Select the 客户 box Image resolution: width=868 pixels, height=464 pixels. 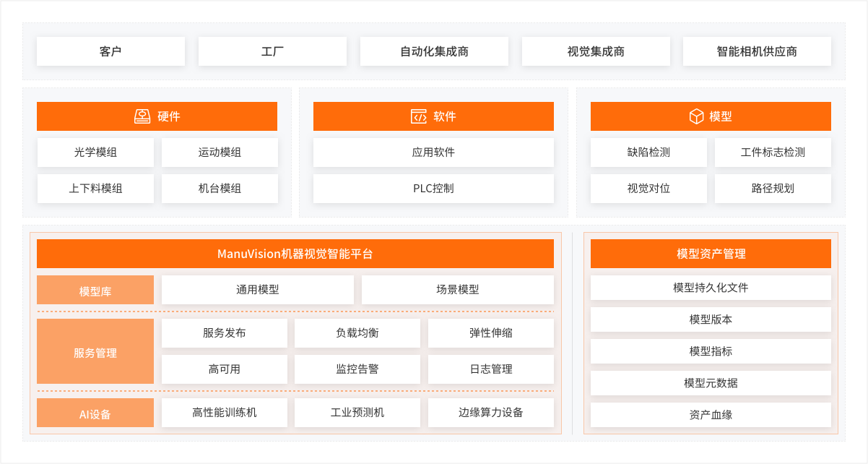(111, 51)
